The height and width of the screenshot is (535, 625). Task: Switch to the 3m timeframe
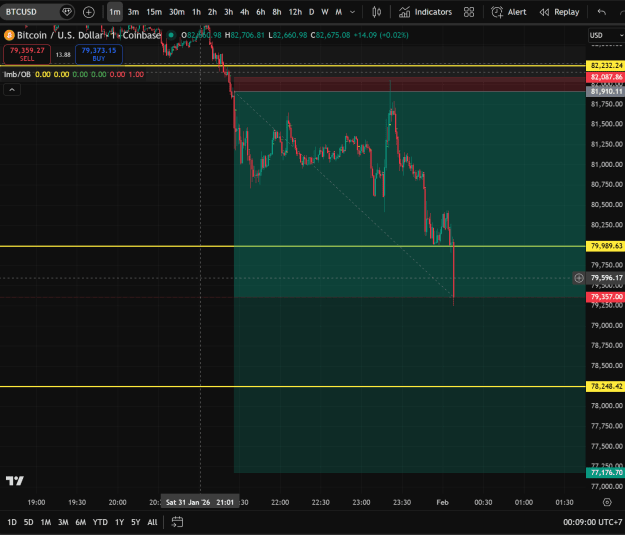coord(133,12)
